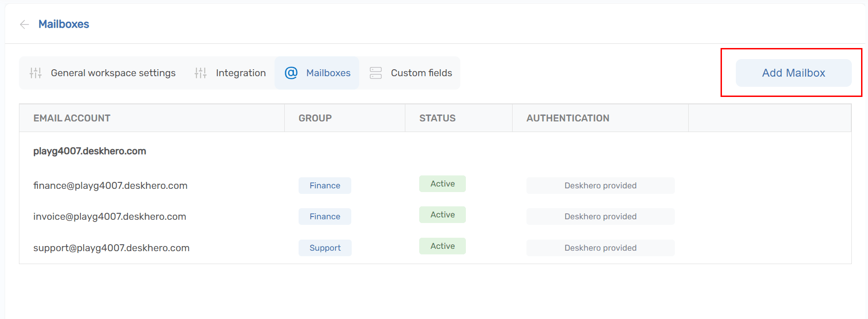Click the Finance group tag for finance mailbox
This screenshot has width=868, height=319.
click(324, 186)
